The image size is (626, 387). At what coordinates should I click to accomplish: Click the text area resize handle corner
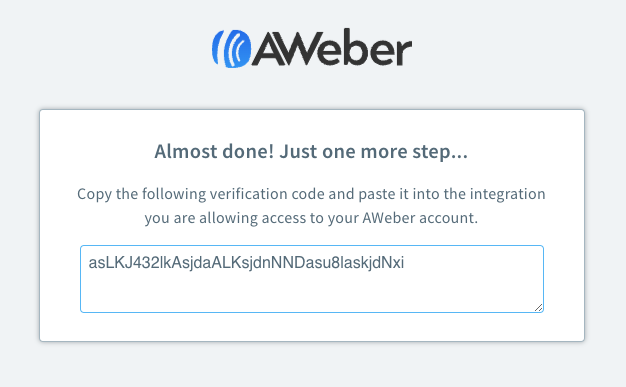tap(539, 307)
